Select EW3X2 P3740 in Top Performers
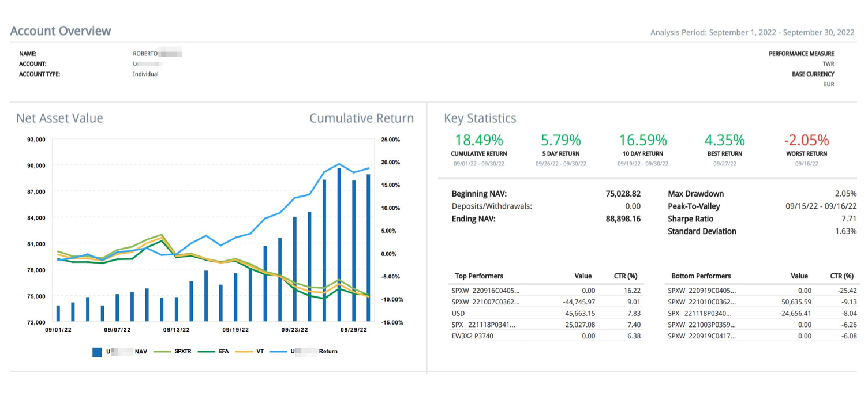Image resolution: width=868 pixels, height=399 pixels. pyautogui.click(x=545, y=336)
